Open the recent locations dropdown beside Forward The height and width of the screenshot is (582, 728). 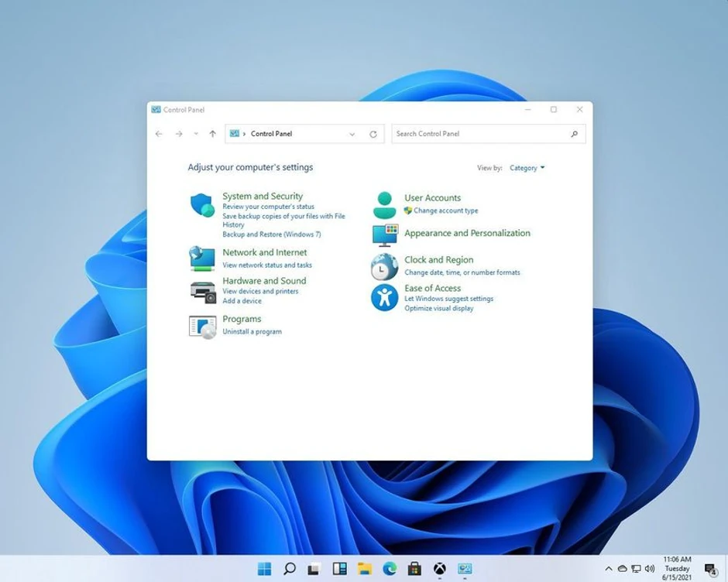click(x=196, y=134)
